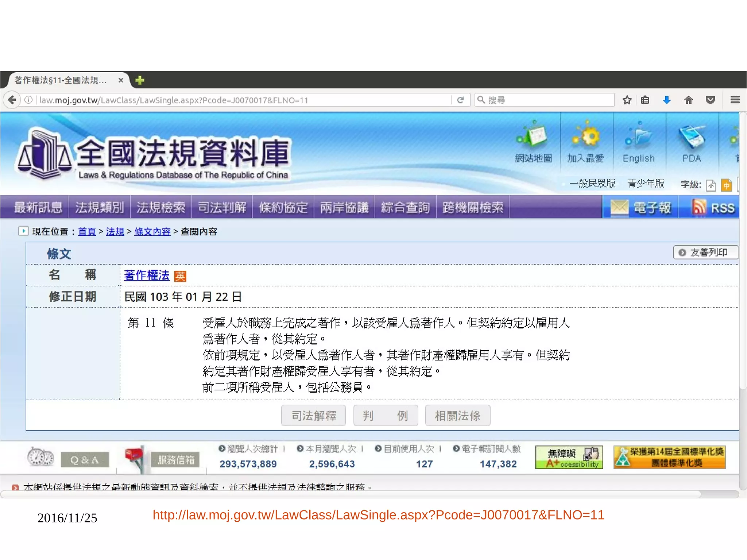Open the 綜合查詢 menu
The image size is (747, 560).
pyautogui.click(x=406, y=208)
